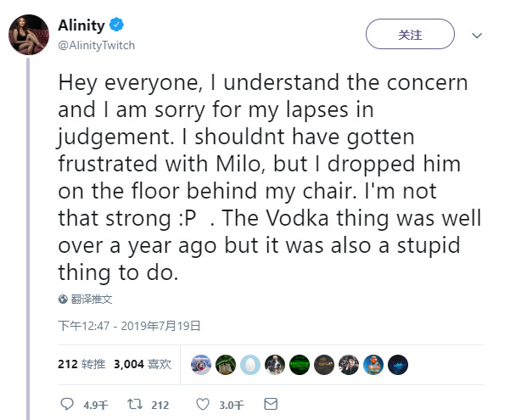Retweet using the retweet arrows icon

[133, 405]
